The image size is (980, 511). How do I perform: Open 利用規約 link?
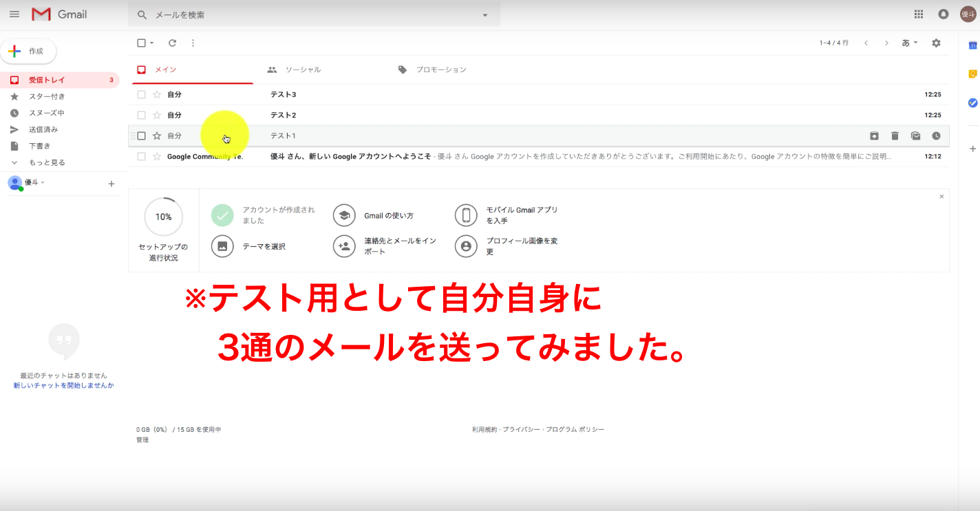click(x=484, y=430)
